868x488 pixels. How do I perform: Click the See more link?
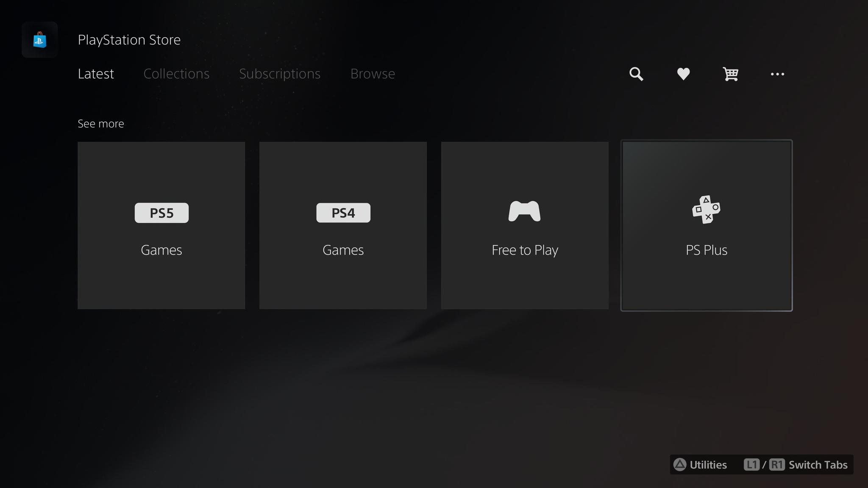(100, 123)
